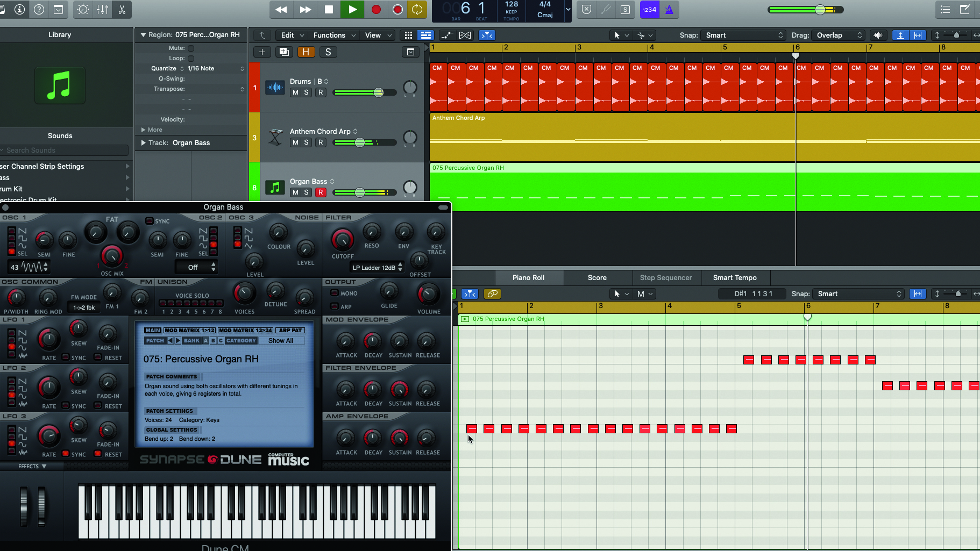
Task: Solo the Anthem Chord Arp track
Action: (x=307, y=142)
